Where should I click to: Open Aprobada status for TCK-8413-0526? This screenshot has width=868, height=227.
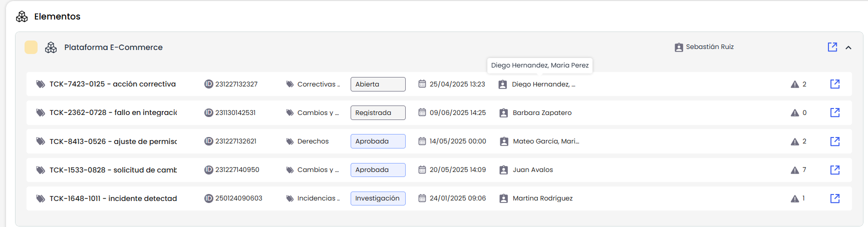coord(378,141)
